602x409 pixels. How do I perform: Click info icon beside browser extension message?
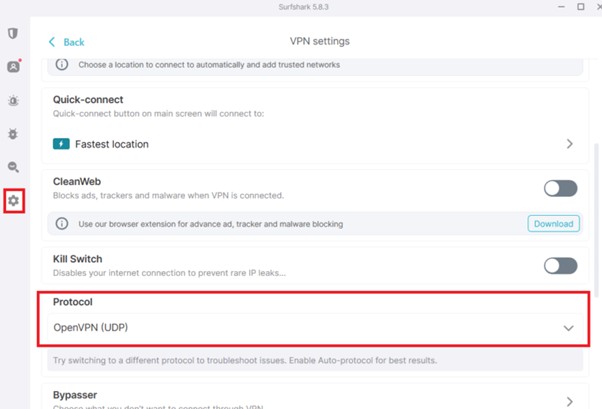point(62,224)
